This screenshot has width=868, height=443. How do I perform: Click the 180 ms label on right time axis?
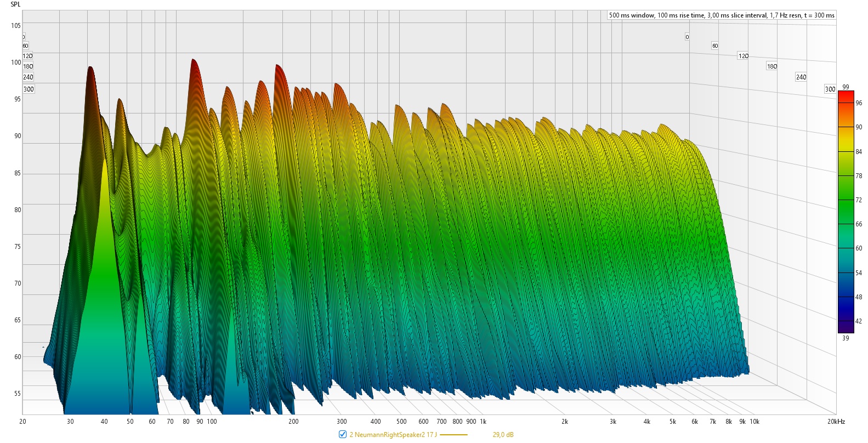(x=772, y=66)
